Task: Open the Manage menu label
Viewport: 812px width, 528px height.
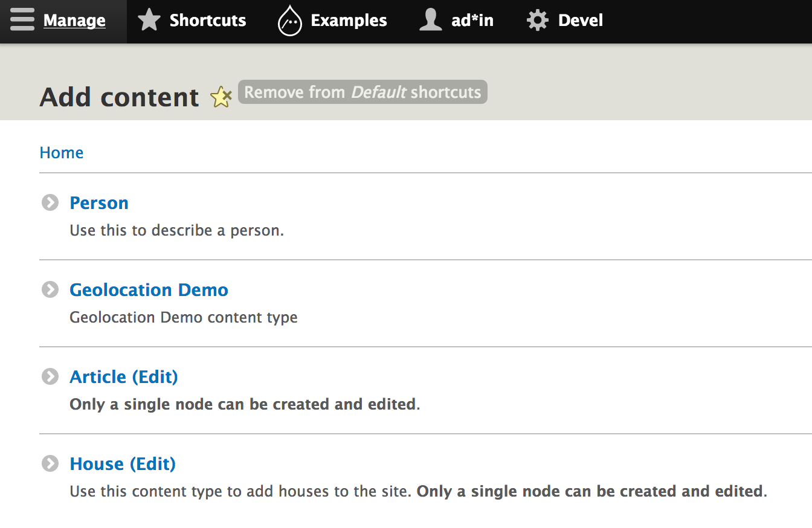Action: click(x=74, y=21)
